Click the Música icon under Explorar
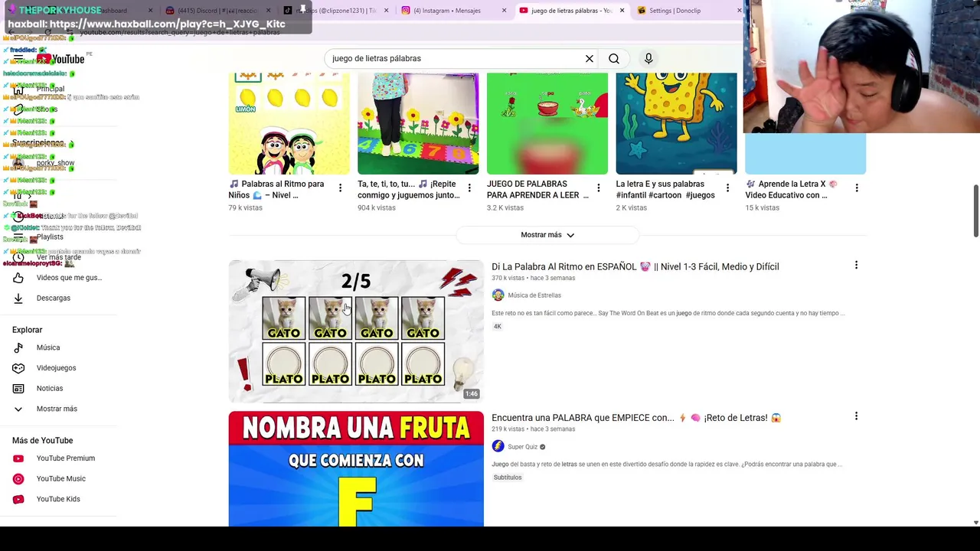Screen dimensions: 980x551 point(18,347)
